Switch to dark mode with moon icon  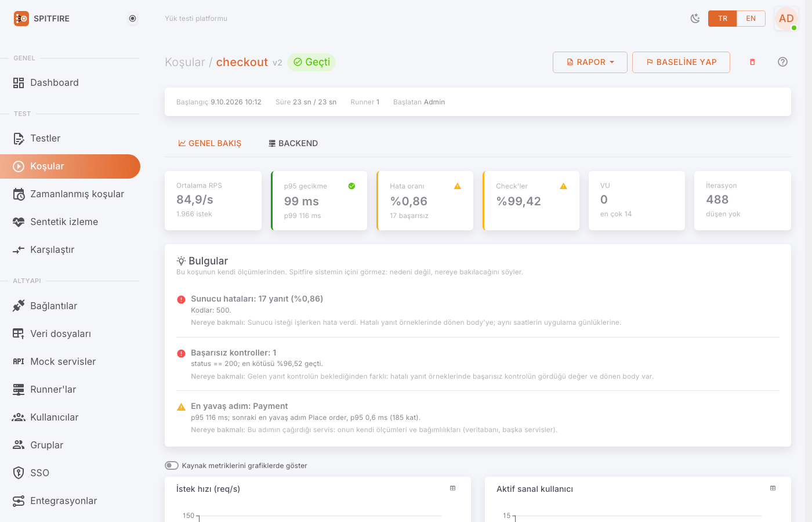(x=695, y=19)
